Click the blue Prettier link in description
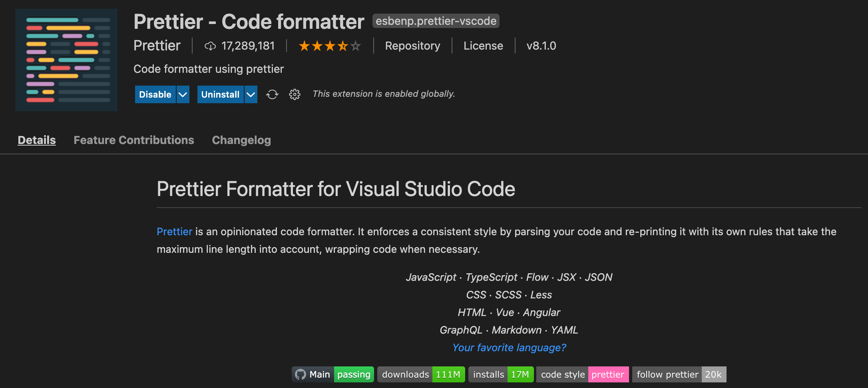The height and width of the screenshot is (388, 868). pos(174,232)
